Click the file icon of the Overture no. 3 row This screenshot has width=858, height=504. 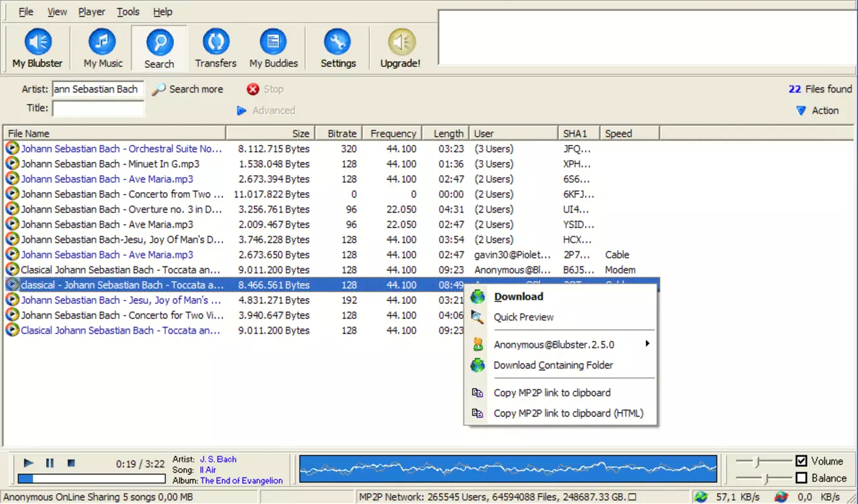point(12,209)
